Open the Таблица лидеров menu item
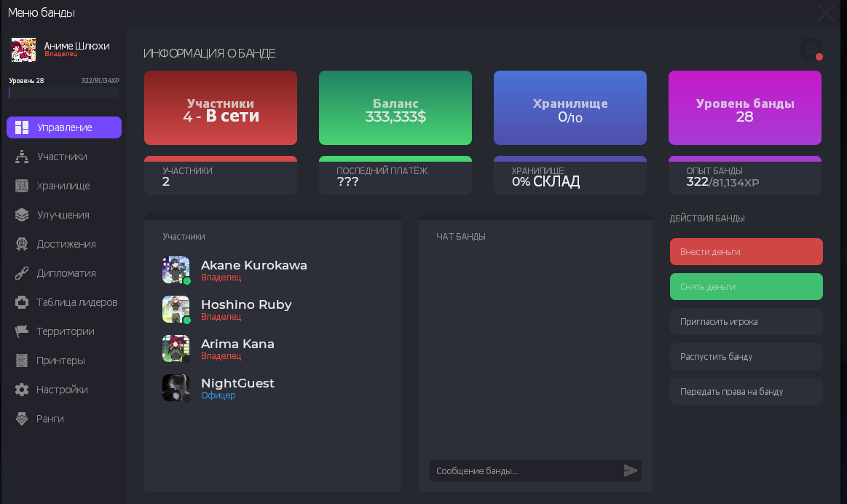Screen dimensions: 847x504 click(76, 302)
